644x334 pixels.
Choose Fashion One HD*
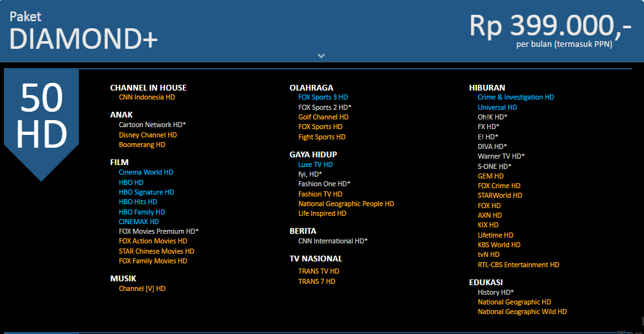[x=325, y=184]
